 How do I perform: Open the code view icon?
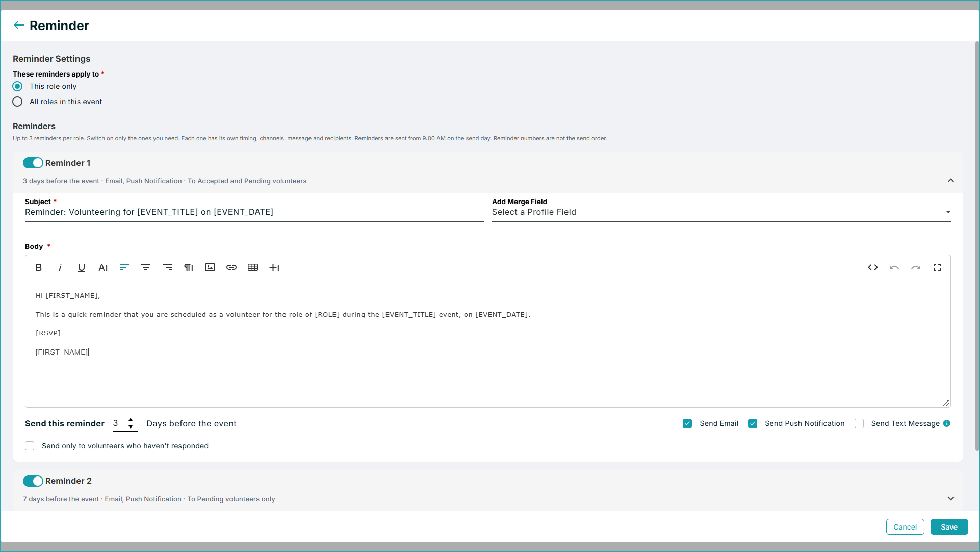pyautogui.click(x=873, y=267)
